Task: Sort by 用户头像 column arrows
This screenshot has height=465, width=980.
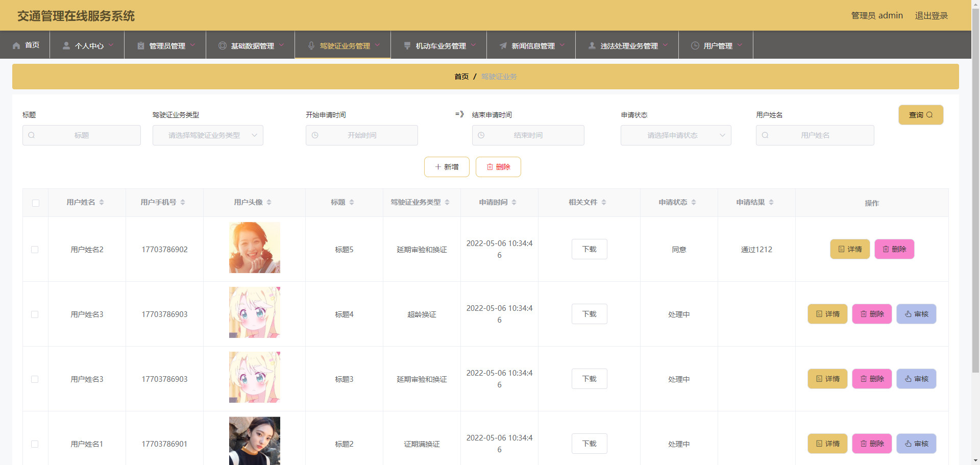Action: [x=269, y=202]
